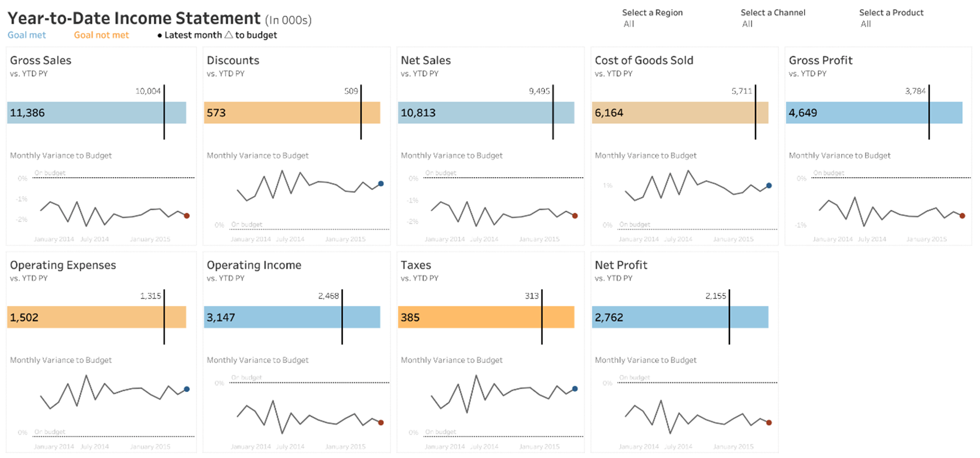Click the blue latest-month dot in Taxes chart
Viewport: 980px width, 458px height.
(x=575, y=389)
